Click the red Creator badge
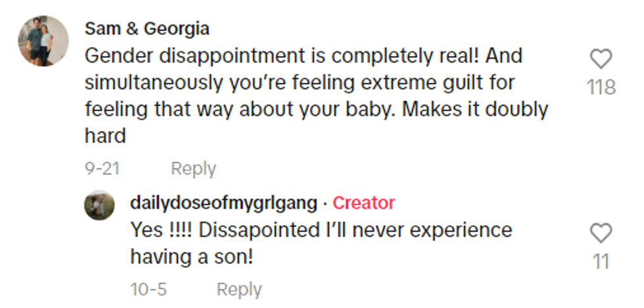644x308 pixels. 363,203
